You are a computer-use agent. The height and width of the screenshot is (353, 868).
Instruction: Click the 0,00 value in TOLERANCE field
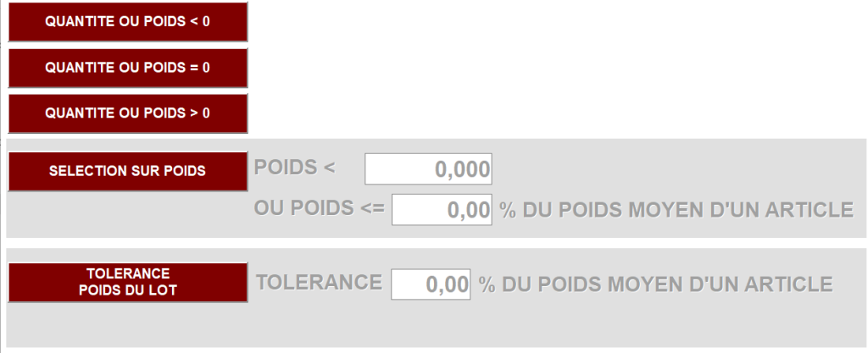click(448, 285)
